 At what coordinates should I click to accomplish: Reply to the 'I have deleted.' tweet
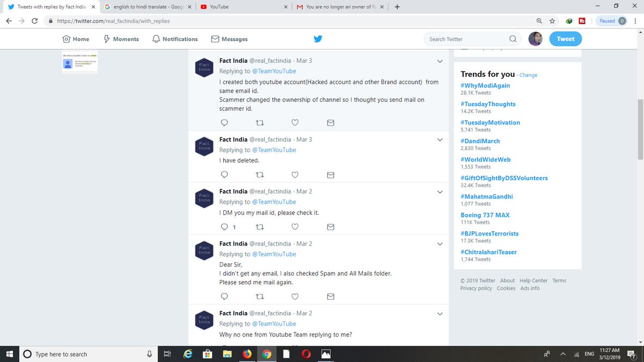pos(225,175)
